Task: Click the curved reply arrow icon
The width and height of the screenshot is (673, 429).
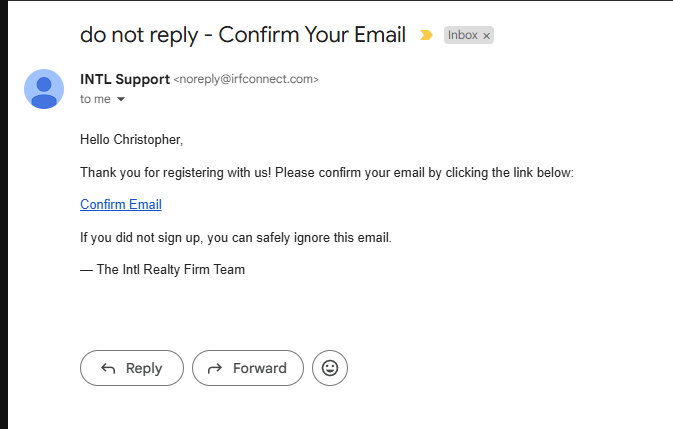Action: pyautogui.click(x=109, y=368)
